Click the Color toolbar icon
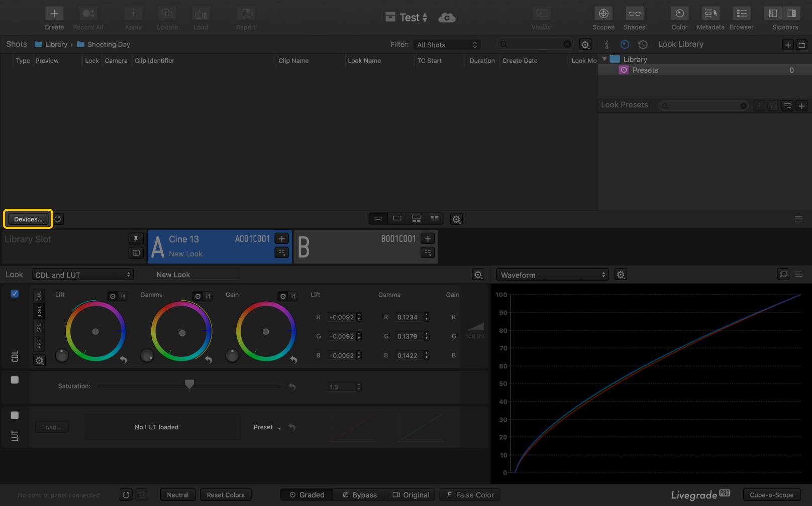812x506 pixels. pyautogui.click(x=679, y=14)
